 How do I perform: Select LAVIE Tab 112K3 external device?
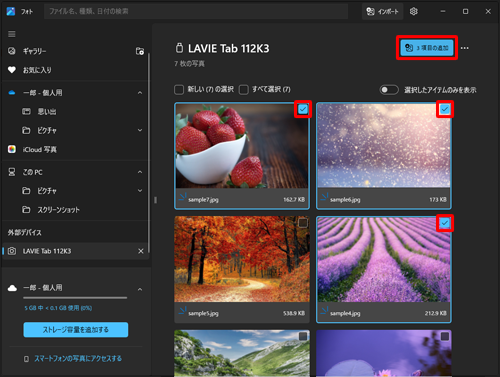[x=75, y=251]
